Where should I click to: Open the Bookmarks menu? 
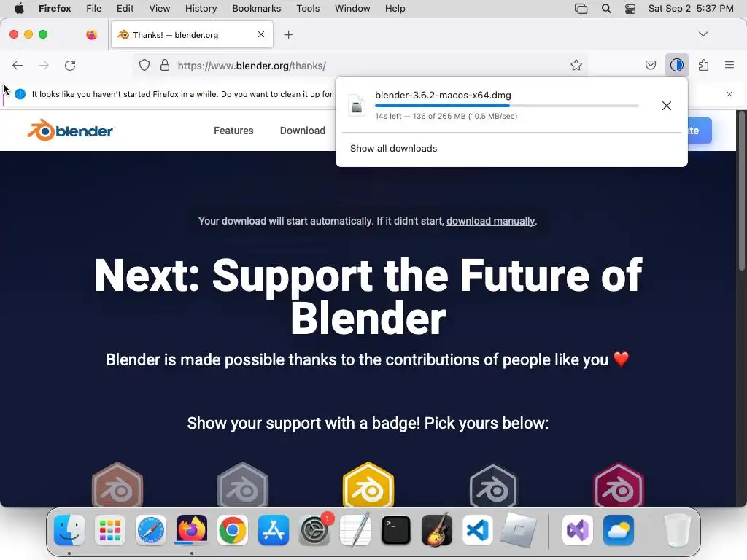[256, 9]
